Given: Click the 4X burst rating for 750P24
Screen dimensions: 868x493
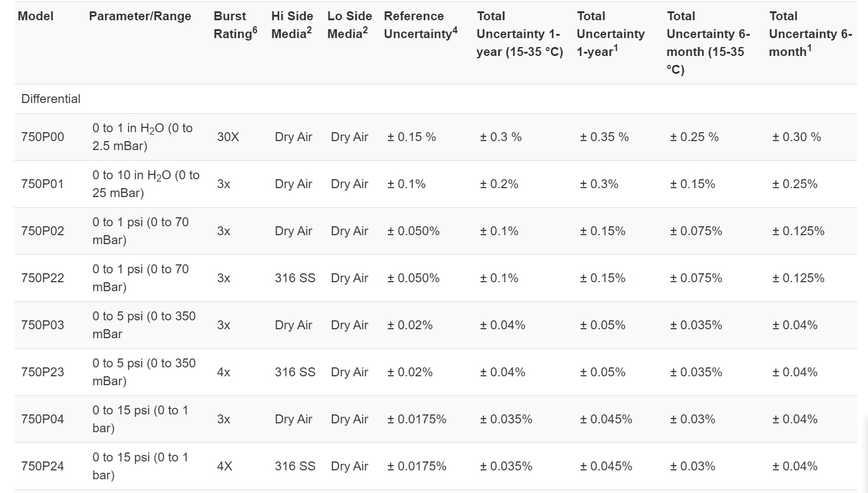Looking at the screenshot, I should point(224,466).
